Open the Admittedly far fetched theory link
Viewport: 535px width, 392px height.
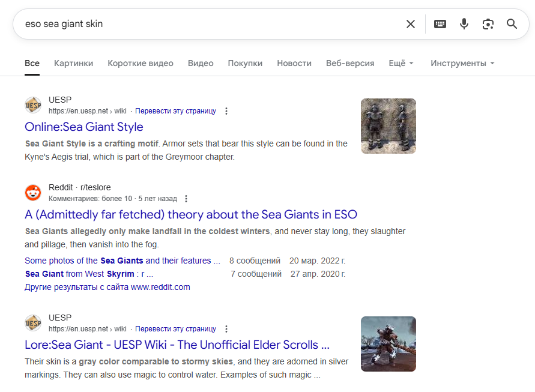(191, 214)
